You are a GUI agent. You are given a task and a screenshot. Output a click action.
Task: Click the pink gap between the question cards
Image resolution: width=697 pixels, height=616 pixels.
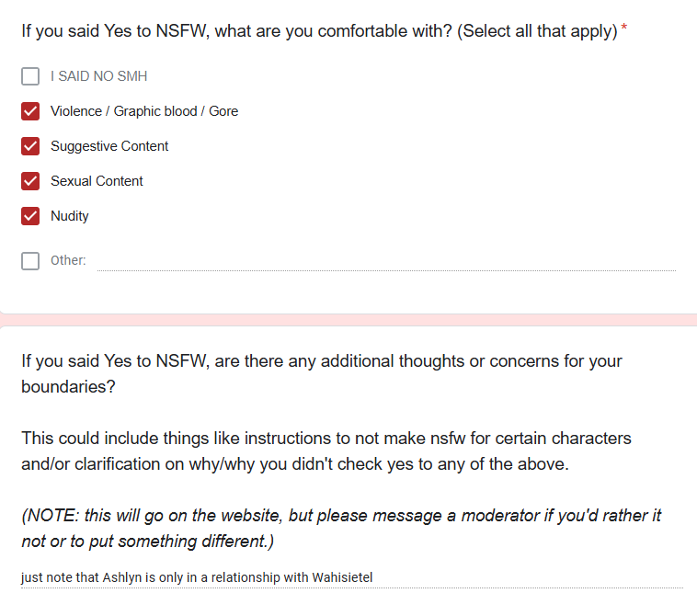tap(348, 320)
